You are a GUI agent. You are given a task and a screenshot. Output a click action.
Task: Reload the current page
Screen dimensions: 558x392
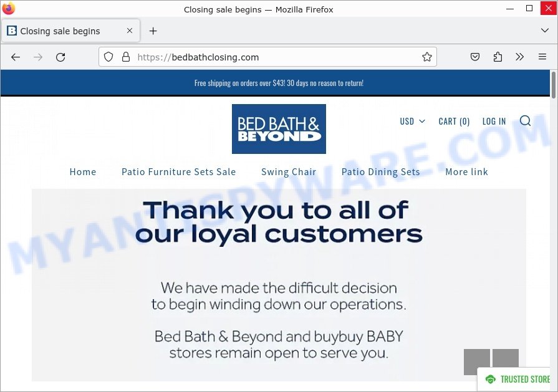click(60, 57)
